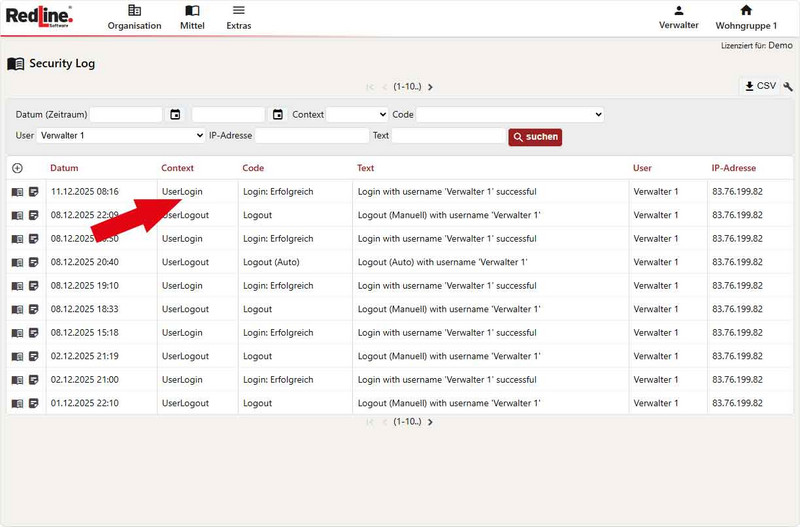Open the end date calendar picker
Image resolution: width=800 pixels, height=527 pixels.
pyautogui.click(x=278, y=115)
